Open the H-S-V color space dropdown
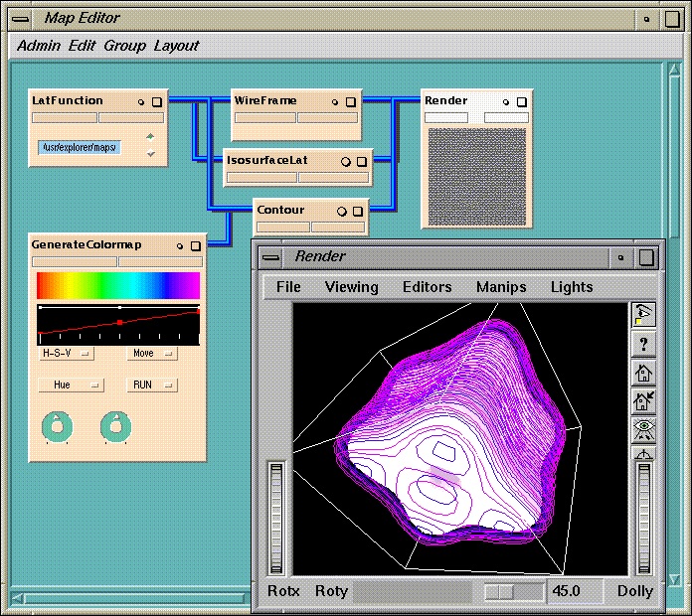692x616 pixels. [x=66, y=353]
